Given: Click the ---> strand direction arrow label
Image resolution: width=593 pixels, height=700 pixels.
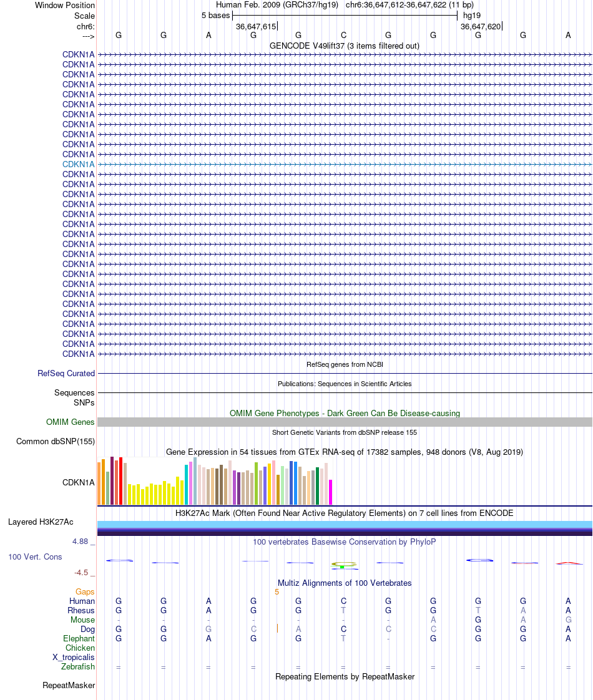Looking at the screenshot, I should (89, 36).
